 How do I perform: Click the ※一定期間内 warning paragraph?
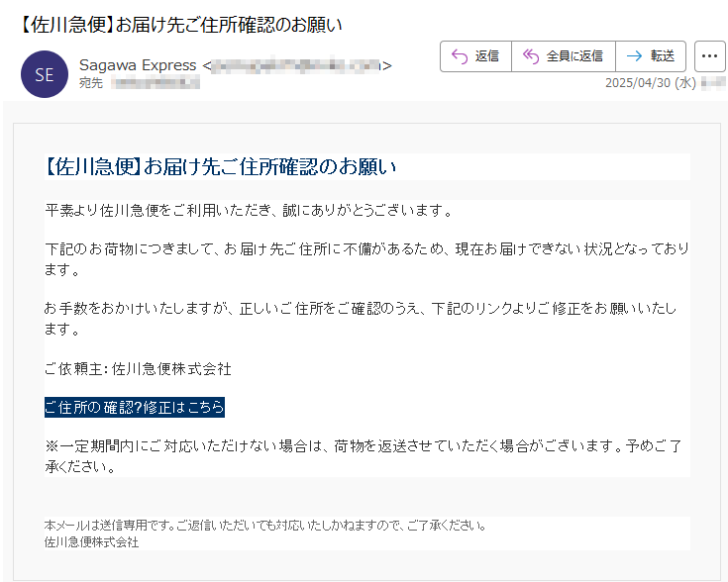click(x=364, y=456)
